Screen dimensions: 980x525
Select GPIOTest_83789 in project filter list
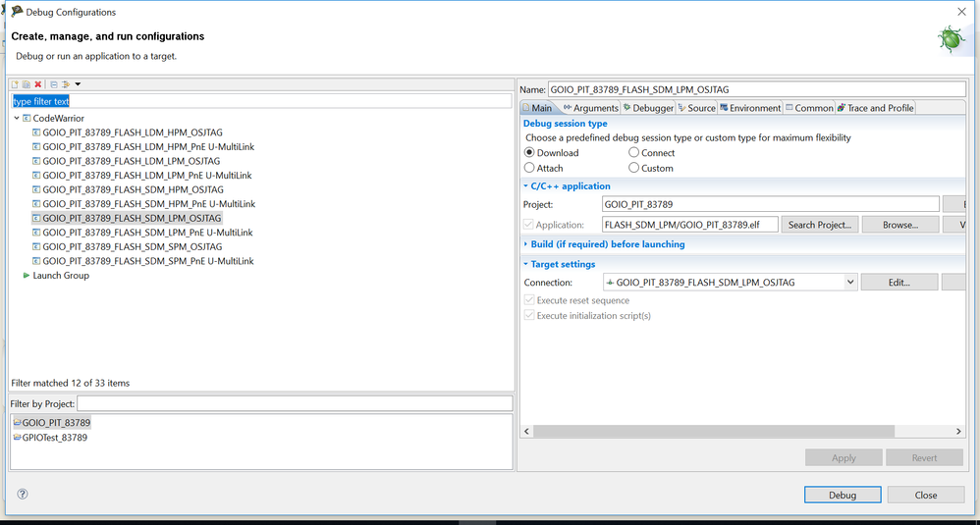click(54, 438)
